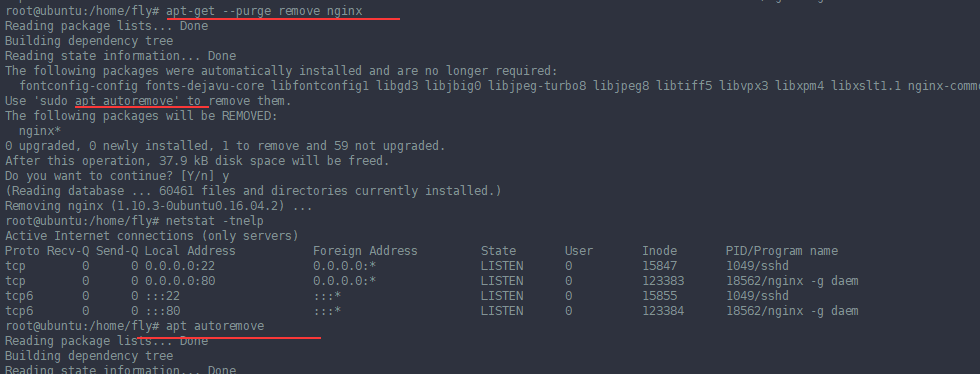Click the '1049/sshd' entry in the tcp row
980x374 pixels.
point(757,266)
